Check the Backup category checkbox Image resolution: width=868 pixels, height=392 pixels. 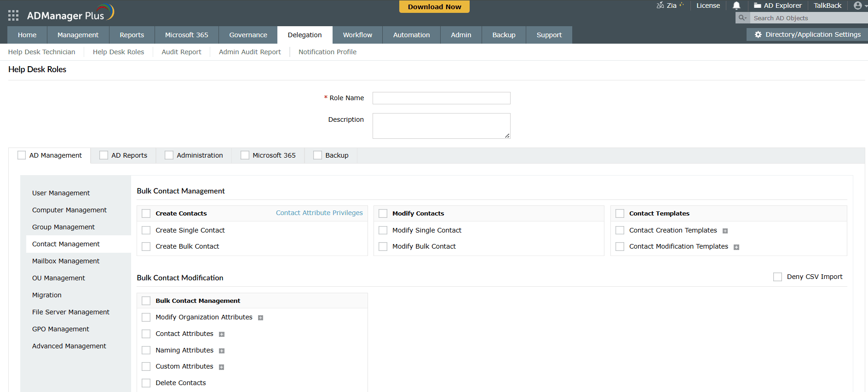click(317, 155)
